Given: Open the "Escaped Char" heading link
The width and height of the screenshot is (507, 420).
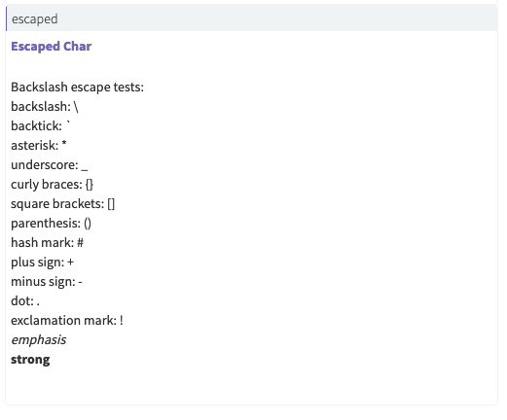Looking at the screenshot, I should (52, 47).
